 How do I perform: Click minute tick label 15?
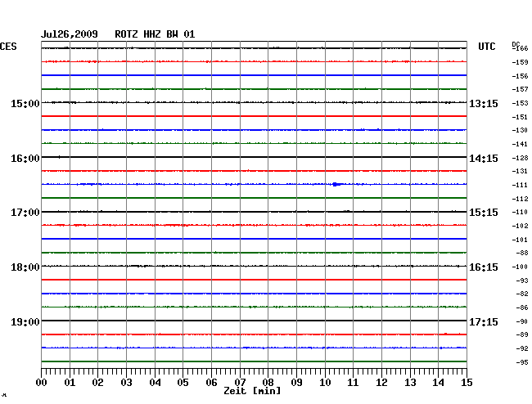point(467,383)
